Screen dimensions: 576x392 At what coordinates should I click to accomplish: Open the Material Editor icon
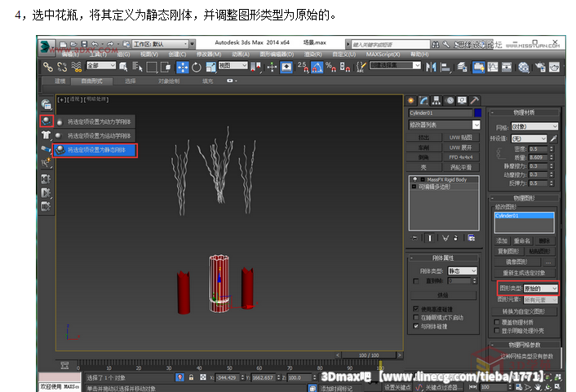[524, 67]
